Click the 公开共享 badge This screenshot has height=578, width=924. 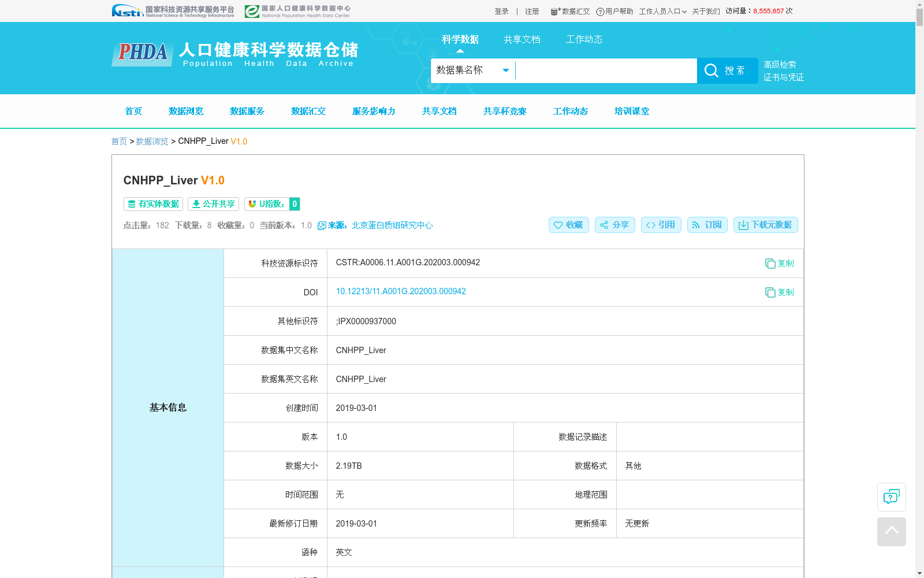pos(213,204)
